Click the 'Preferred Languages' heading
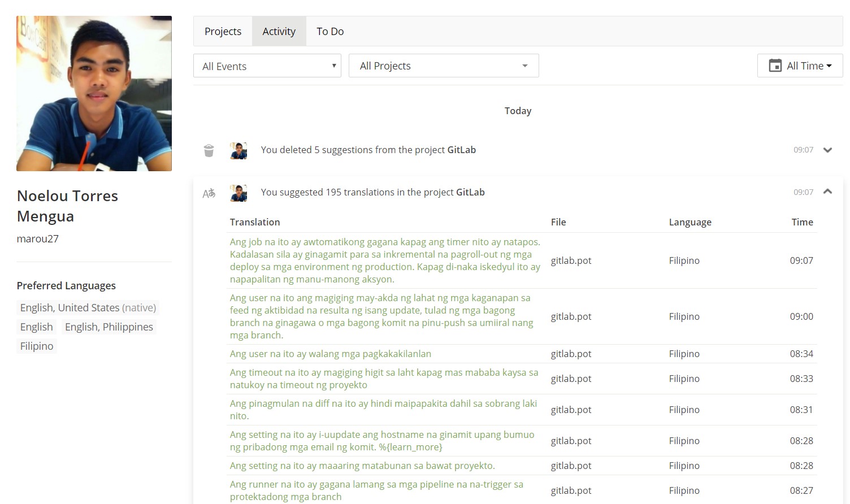Image resolution: width=850 pixels, height=504 pixels. click(66, 285)
